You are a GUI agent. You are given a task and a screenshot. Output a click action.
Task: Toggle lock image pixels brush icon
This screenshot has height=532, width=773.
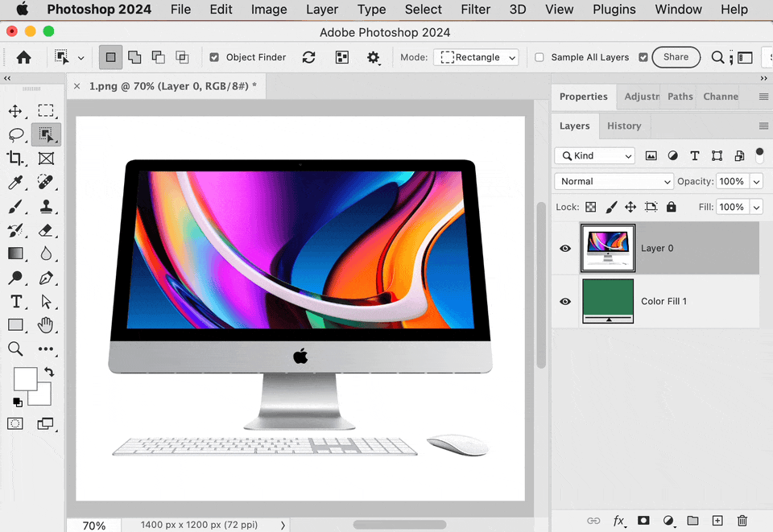click(611, 207)
